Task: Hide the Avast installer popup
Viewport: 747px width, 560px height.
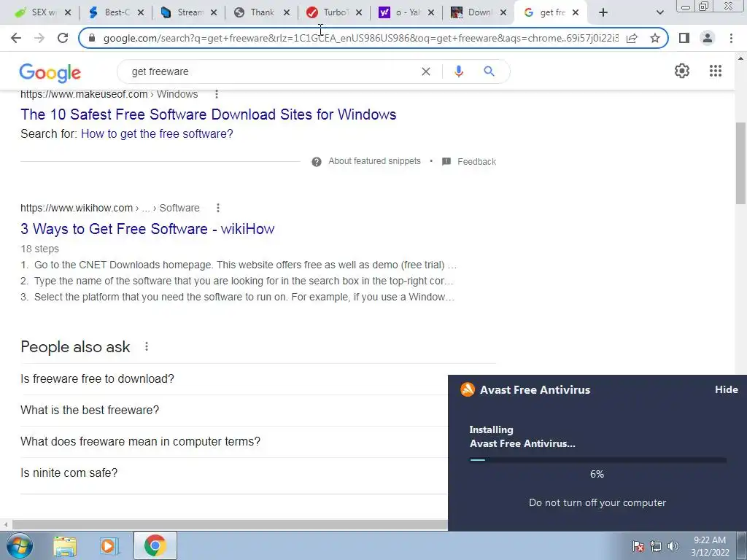Action: tap(726, 389)
